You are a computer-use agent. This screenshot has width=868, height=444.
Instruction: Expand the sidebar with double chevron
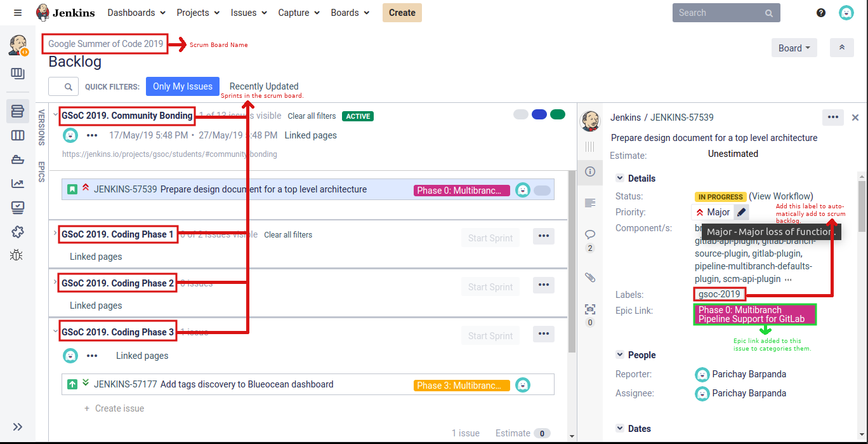coord(18,427)
